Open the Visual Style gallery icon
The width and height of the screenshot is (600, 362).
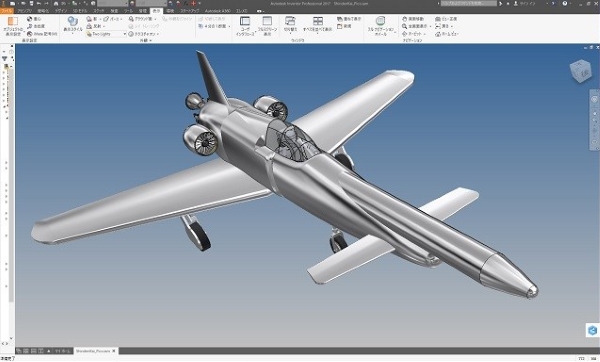point(72,21)
